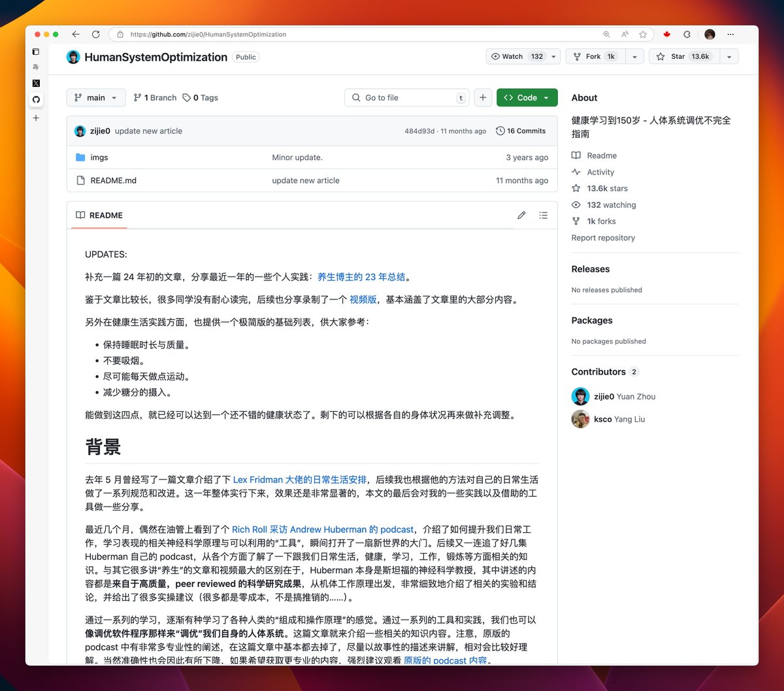Image resolution: width=784 pixels, height=691 pixels.
Task: Open the README edit (pencil) icon
Action: [521, 214]
